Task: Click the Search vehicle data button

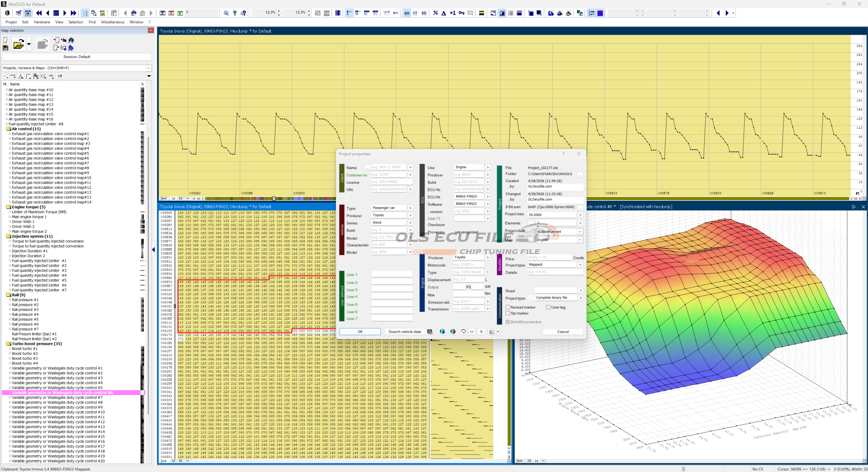Action: (x=405, y=332)
